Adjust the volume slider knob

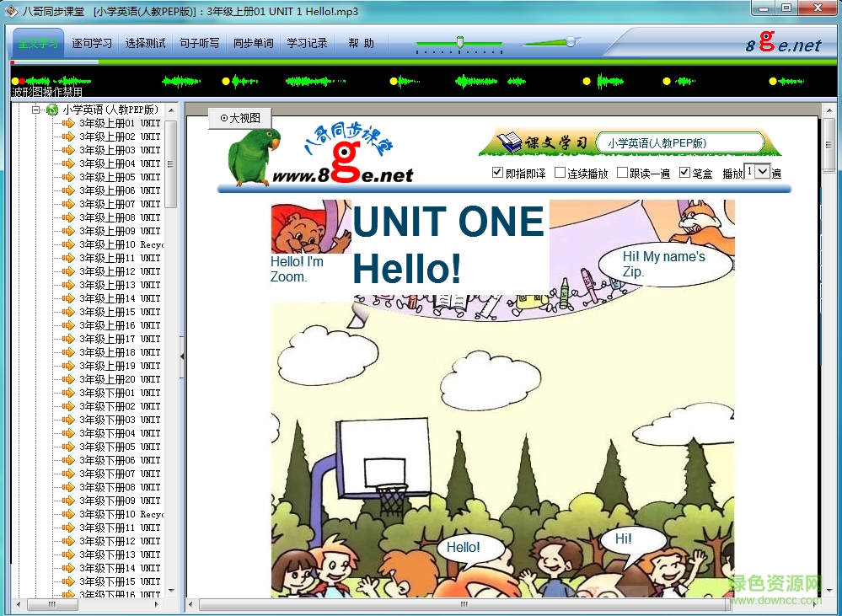click(571, 42)
